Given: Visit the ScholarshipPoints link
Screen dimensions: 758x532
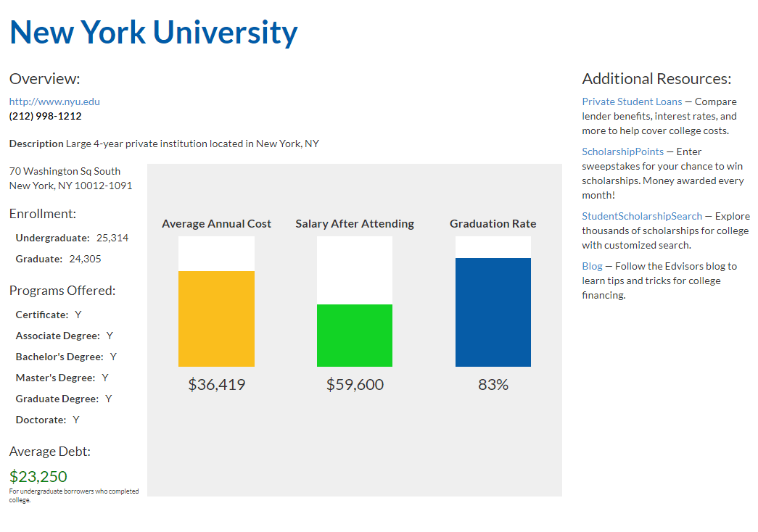Looking at the screenshot, I should [622, 151].
